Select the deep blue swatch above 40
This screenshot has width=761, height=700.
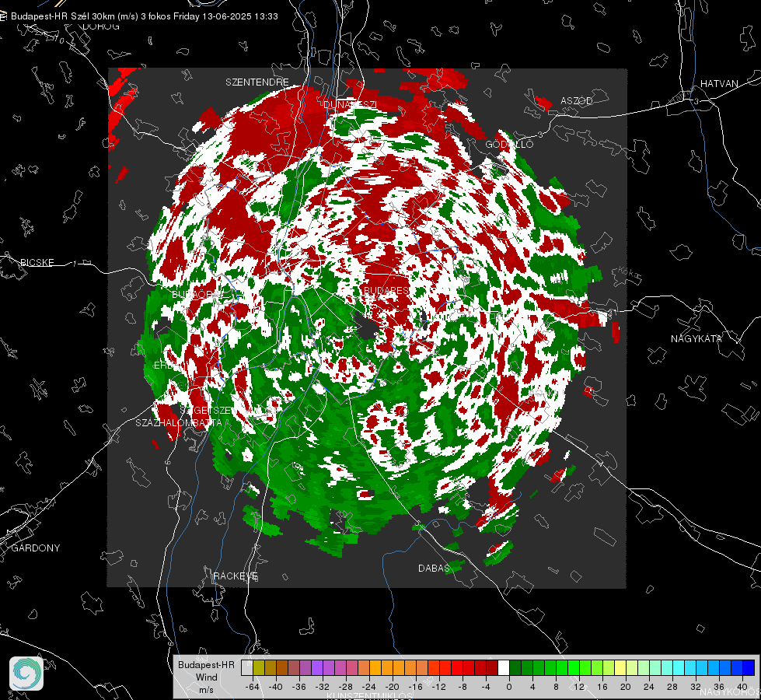pyautogui.click(x=749, y=667)
